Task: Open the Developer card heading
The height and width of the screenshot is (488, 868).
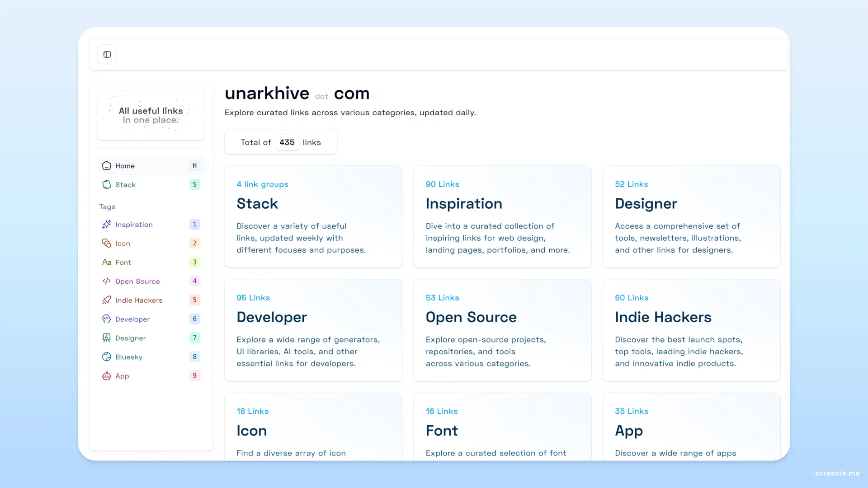Action: point(272,317)
